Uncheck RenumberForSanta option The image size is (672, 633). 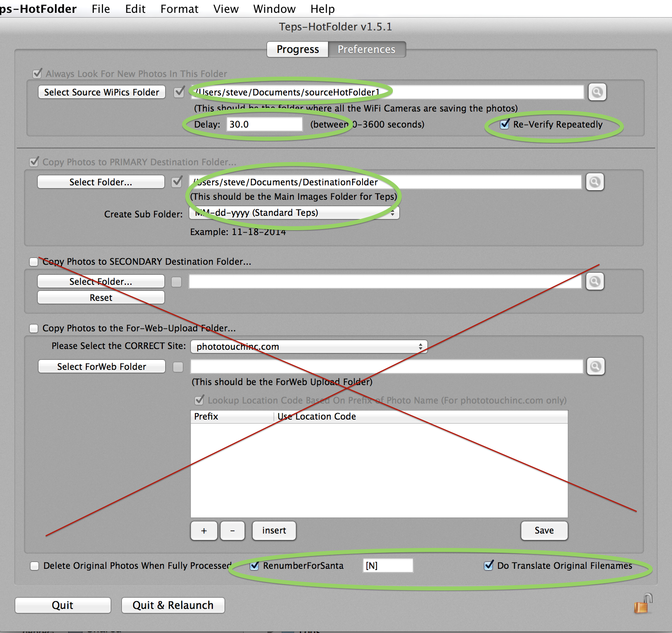254,566
